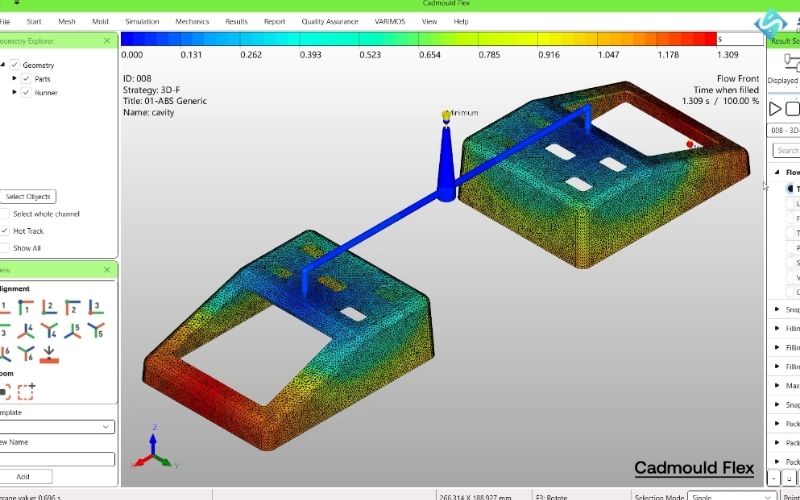Viewport: 800px width, 500px height.
Task: Collapse the Flow results group
Action: (x=777, y=172)
